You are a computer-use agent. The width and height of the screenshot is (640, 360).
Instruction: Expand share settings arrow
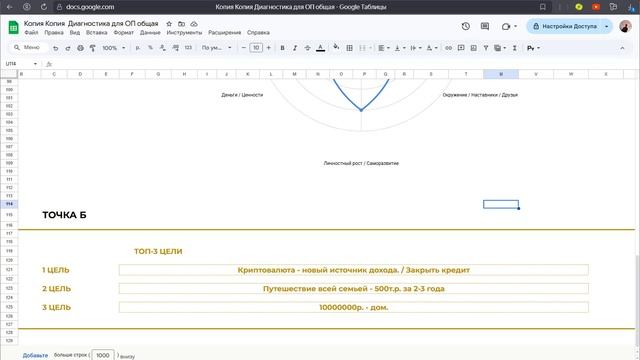coord(607,26)
